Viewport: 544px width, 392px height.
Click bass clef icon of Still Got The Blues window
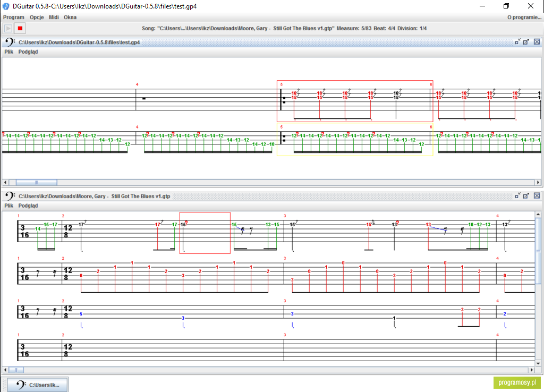(x=10, y=196)
